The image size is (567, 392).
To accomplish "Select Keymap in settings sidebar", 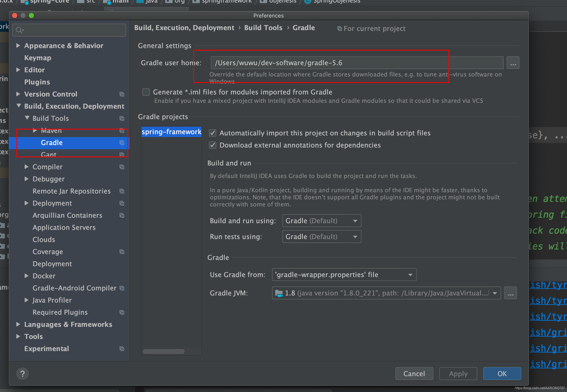I will pyautogui.click(x=38, y=58).
